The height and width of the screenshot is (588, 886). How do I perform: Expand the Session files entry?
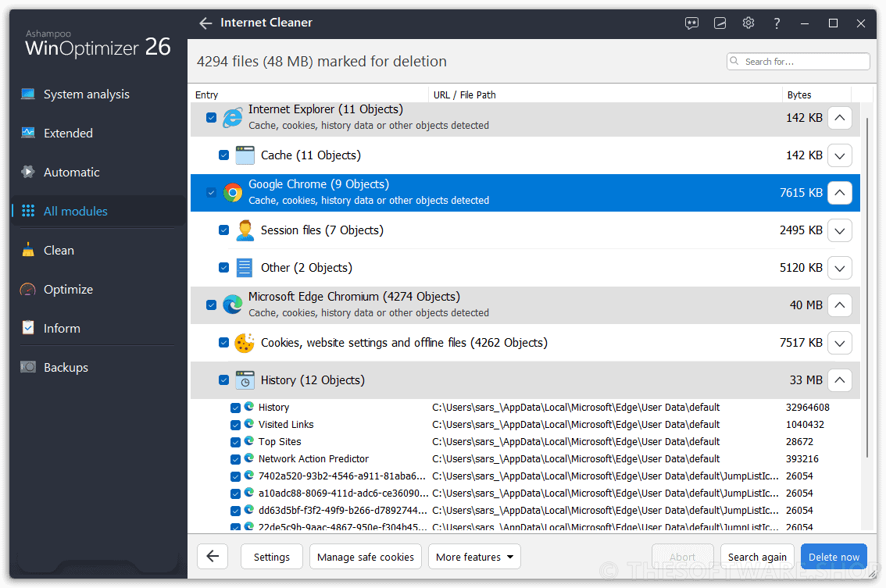point(840,230)
